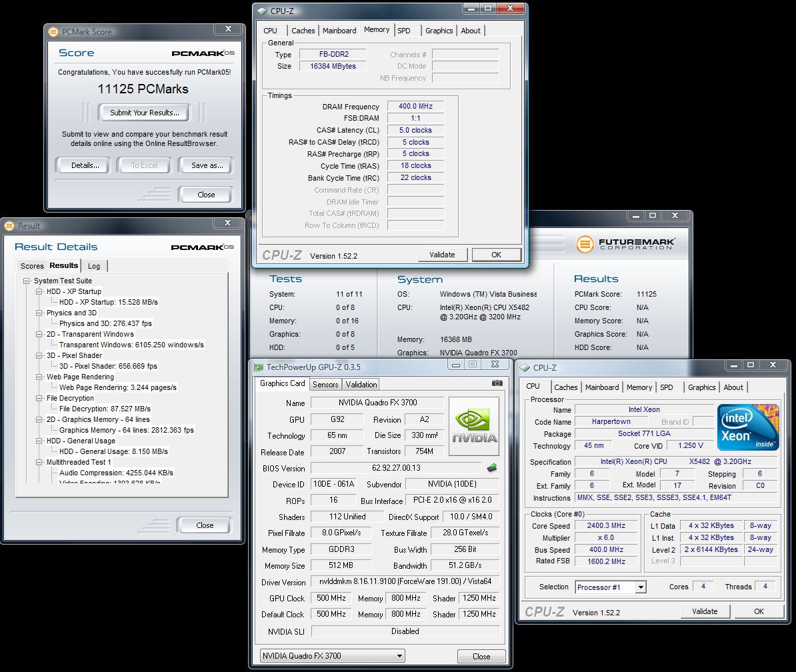Click Close in Result Details window

point(205,525)
